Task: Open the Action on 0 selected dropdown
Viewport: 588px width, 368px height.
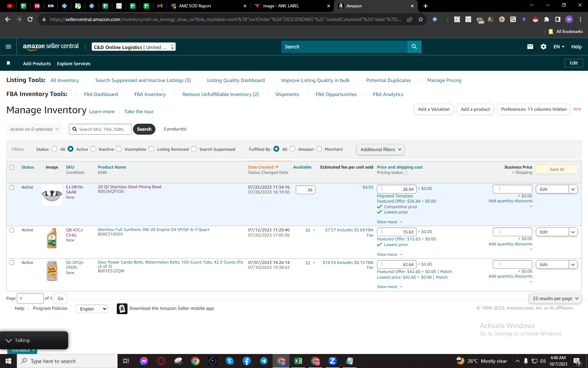Action: (34, 129)
